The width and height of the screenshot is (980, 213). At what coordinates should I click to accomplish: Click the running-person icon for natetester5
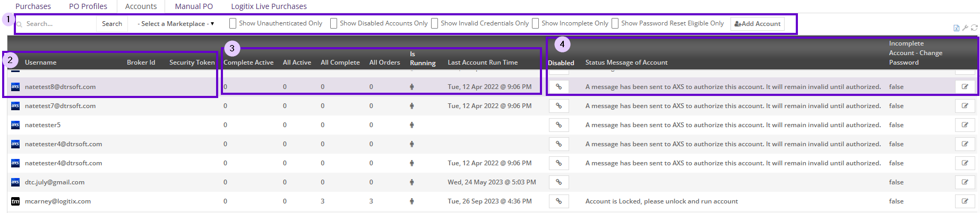point(411,125)
